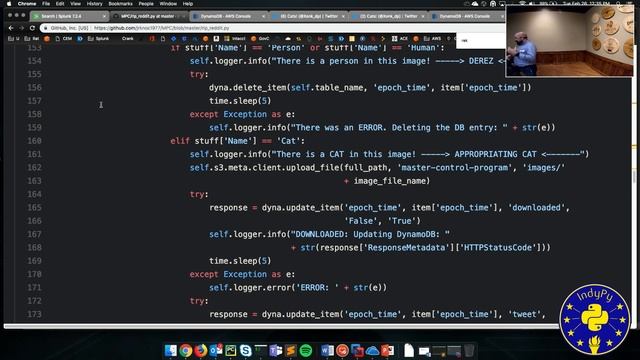
Task: Click "self.logger.error('ERROR: '" on line 171
Action: tap(274, 288)
